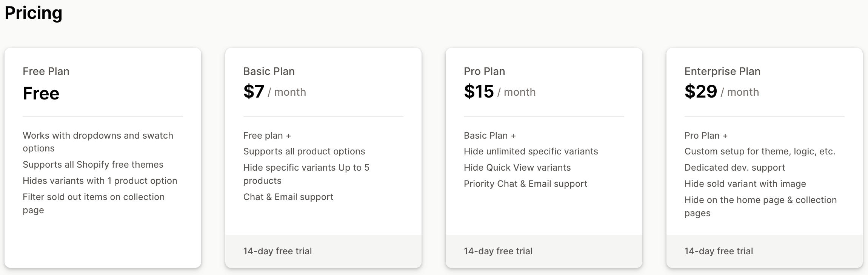
Task: Click 'Hide sold variant with image' feature
Action: (745, 184)
